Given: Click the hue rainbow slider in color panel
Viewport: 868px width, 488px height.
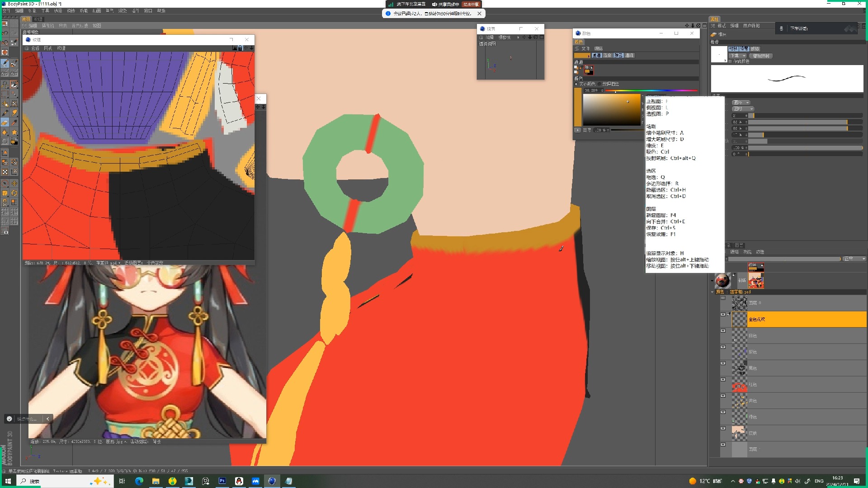Looking at the screenshot, I should tap(651, 91).
